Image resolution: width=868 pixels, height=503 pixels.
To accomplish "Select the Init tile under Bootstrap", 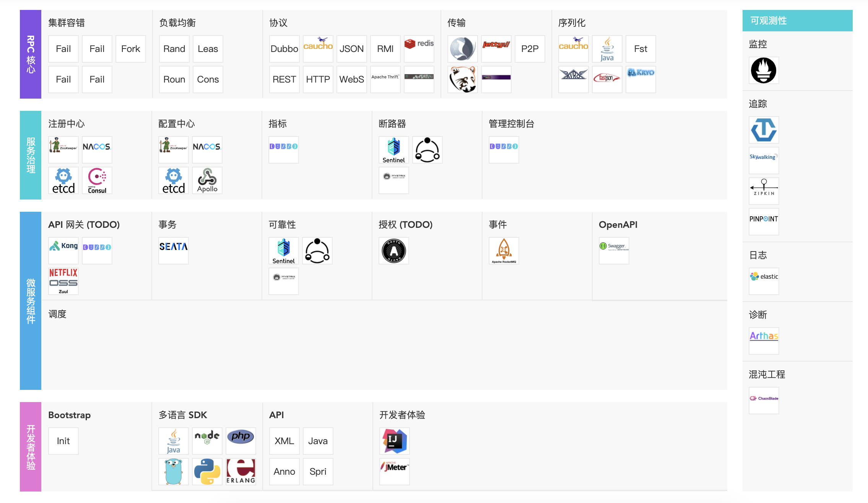I will tap(63, 441).
